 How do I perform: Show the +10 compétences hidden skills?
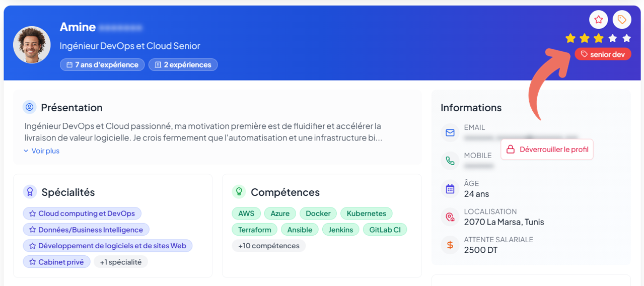[268, 246]
